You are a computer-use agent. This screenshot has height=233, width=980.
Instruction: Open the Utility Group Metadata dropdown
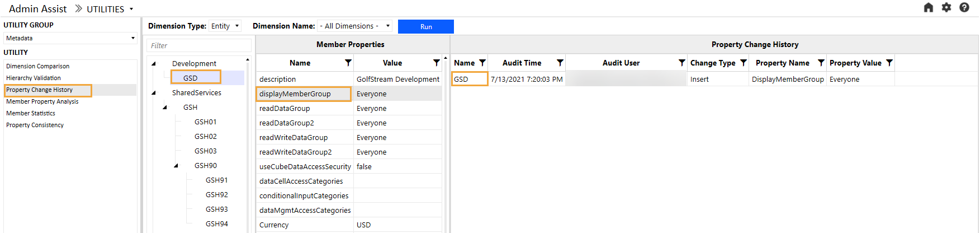coord(70,38)
